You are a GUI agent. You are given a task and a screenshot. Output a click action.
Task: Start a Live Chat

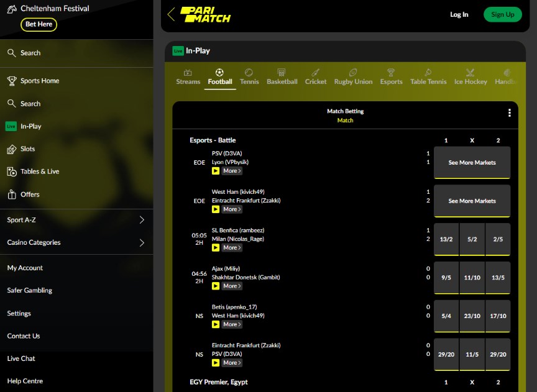tap(21, 358)
